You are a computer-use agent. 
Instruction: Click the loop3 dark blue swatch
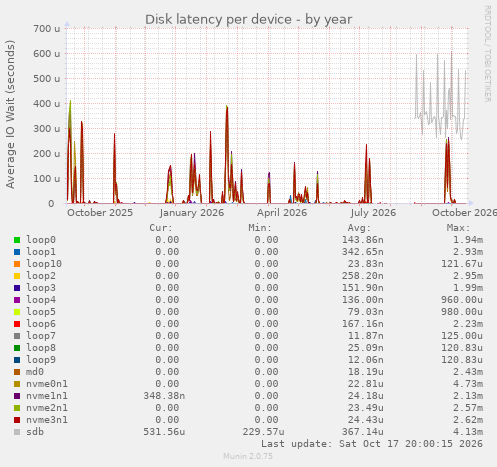17,288
